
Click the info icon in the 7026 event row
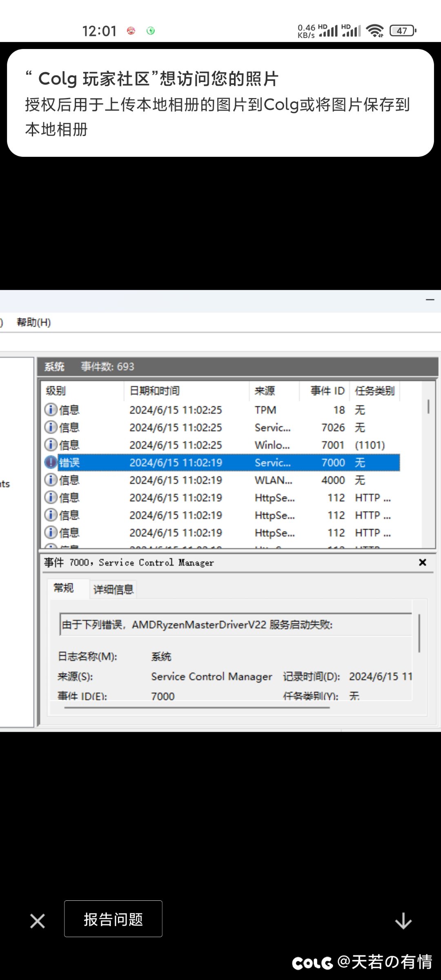point(51,427)
